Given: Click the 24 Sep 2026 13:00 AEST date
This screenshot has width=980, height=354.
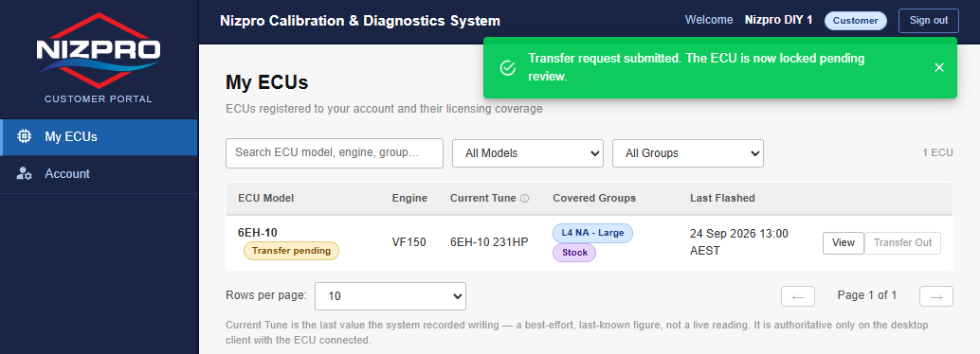Looking at the screenshot, I should click(738, 242).
